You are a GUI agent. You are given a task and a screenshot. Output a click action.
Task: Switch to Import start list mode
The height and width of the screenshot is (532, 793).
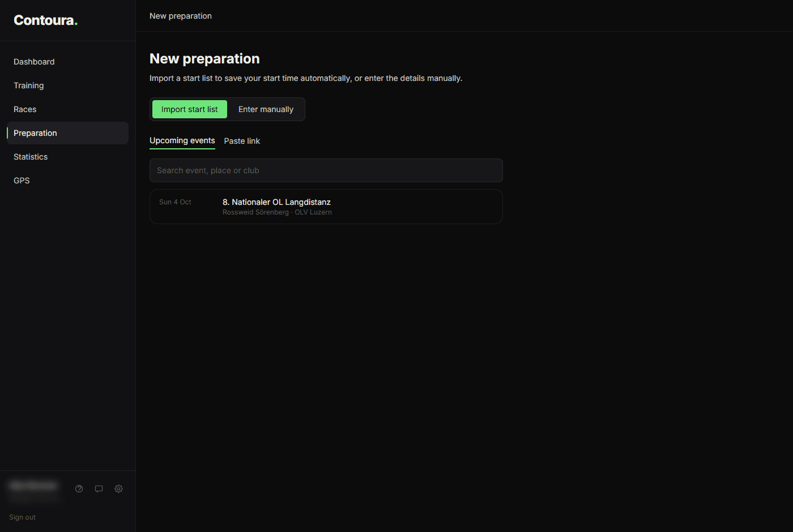tap(190, 109)
